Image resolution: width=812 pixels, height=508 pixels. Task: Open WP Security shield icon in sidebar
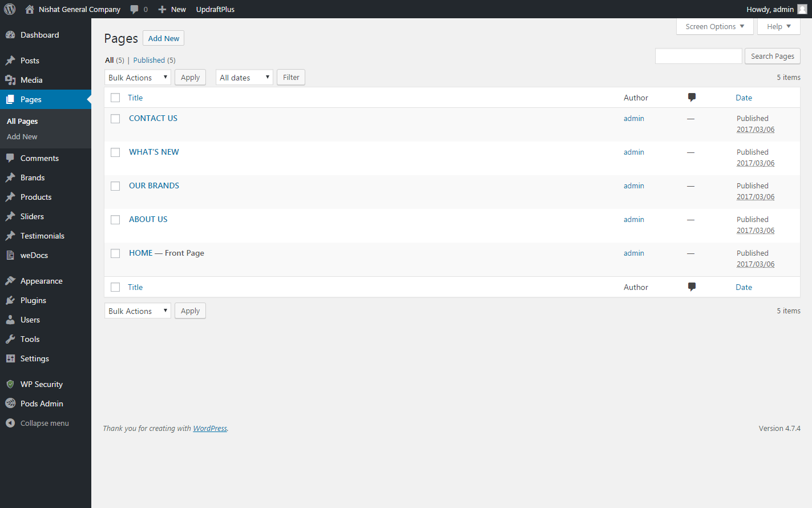(10, 384)
